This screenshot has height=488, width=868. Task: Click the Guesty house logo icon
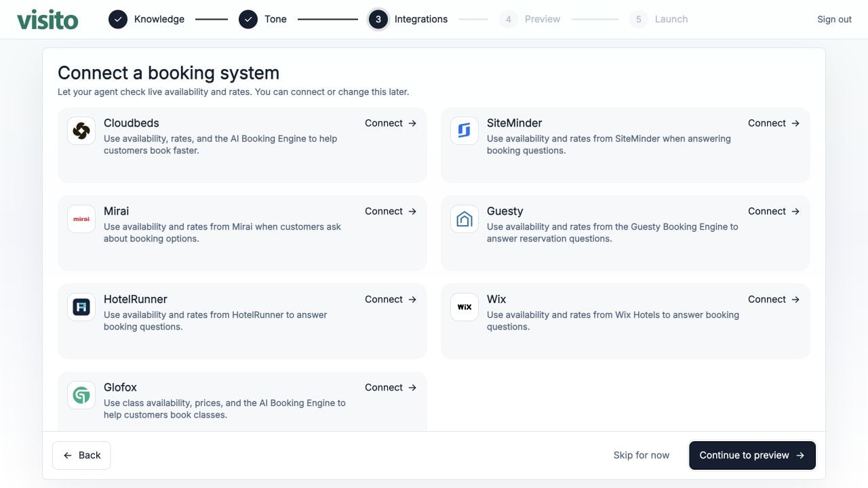[465, 219]
